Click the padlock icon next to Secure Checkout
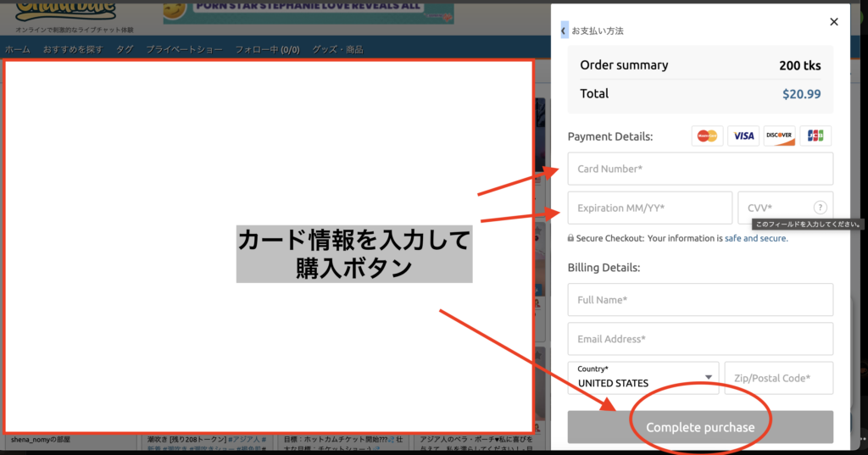This screenshot has height=455, width=868. click(571, 238)
